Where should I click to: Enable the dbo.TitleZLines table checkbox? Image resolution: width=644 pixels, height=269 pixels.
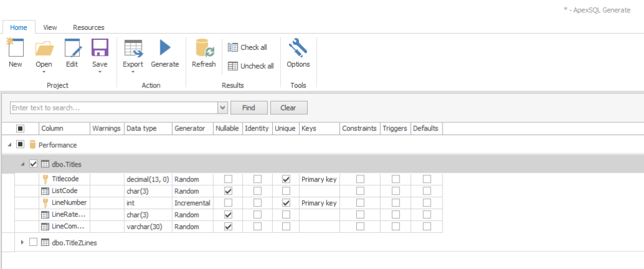[34, 242]
